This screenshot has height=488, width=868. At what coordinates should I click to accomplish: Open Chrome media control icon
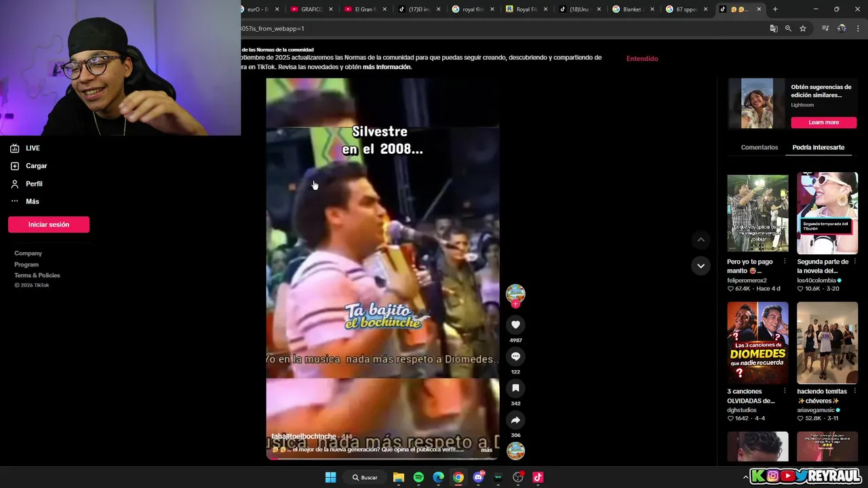click(x=825, y=28)
